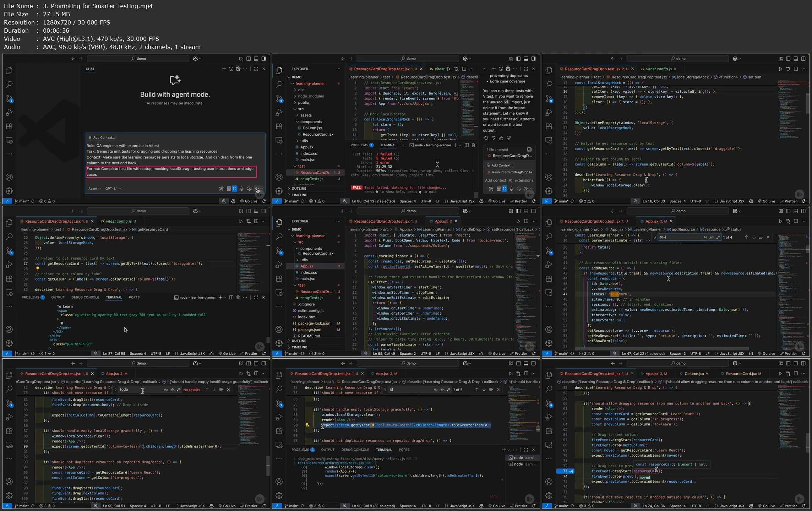Viewport: 812px width, 511px height.
Task: Give thumbs up to the Vitest chat response
Action: (x=501, y=138)
